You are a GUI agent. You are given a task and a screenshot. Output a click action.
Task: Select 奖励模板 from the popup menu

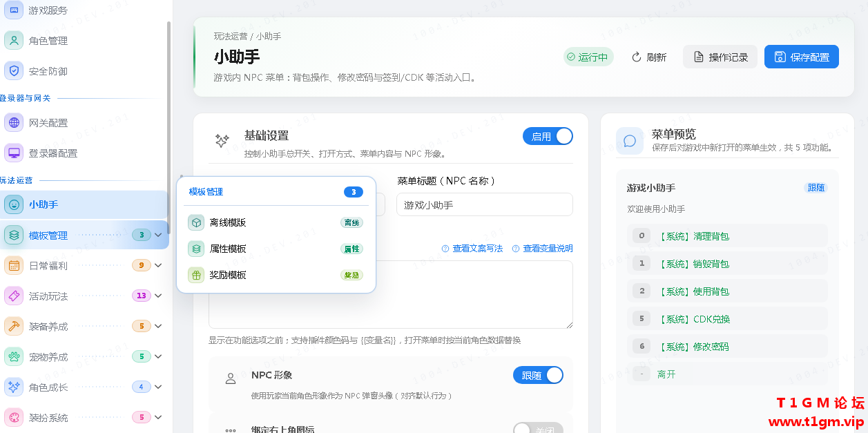pos(276,275)
